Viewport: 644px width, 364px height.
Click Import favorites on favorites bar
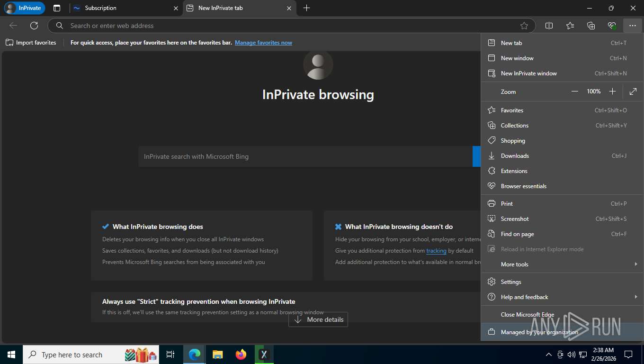(31, 43)
